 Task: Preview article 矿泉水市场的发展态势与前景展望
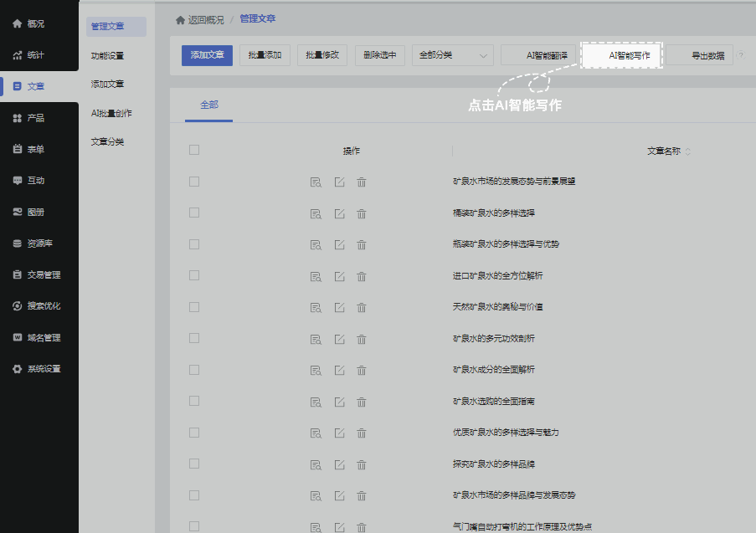(316, 182)
